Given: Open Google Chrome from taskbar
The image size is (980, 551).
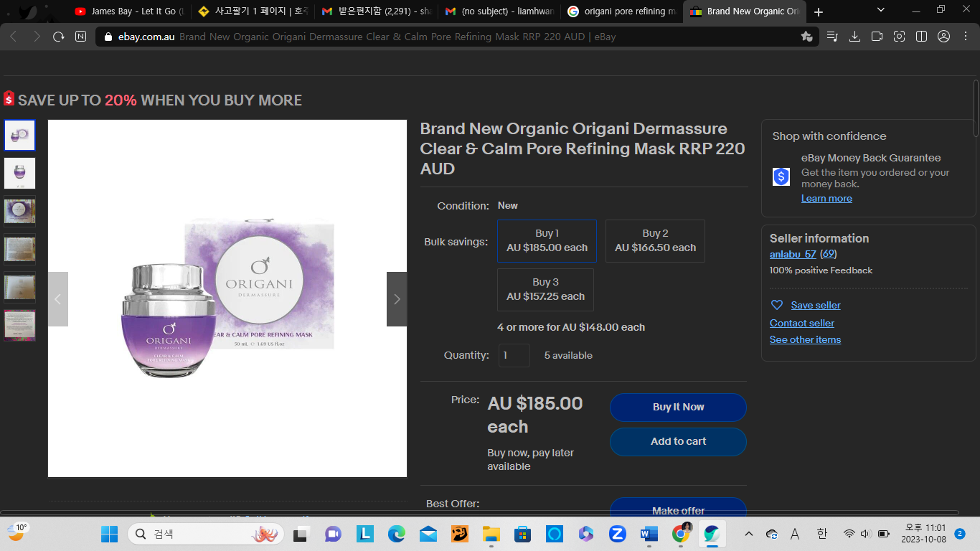Looking at the screenshot, I should [x=682, y=534].
